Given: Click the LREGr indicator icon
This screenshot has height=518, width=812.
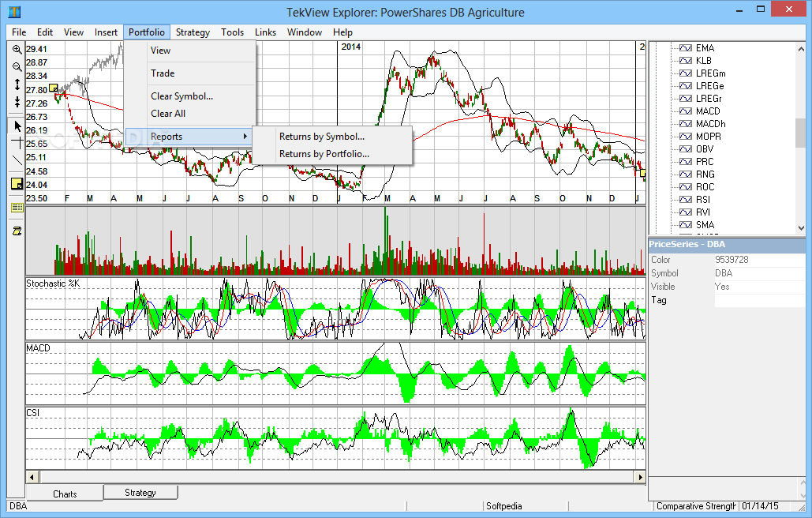Looking at the screenshot, I should 685,99.
